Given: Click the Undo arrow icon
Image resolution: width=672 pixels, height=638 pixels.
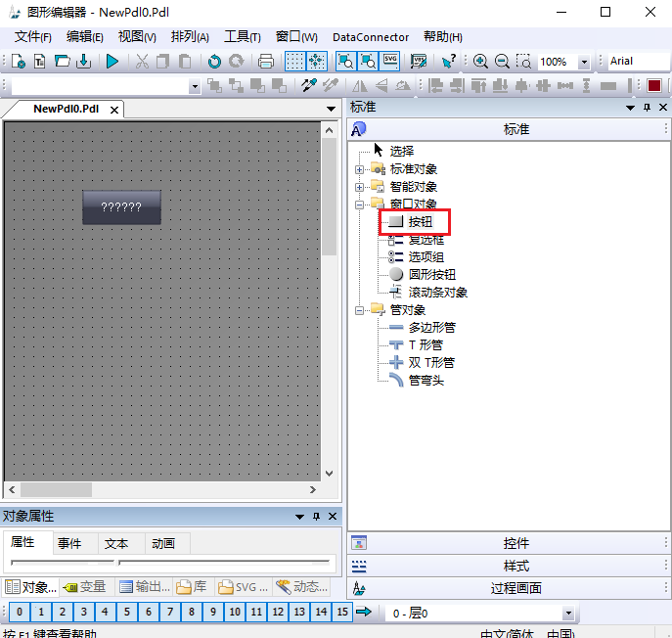Looking at the screenshot, I should click(x=214, y=62).
